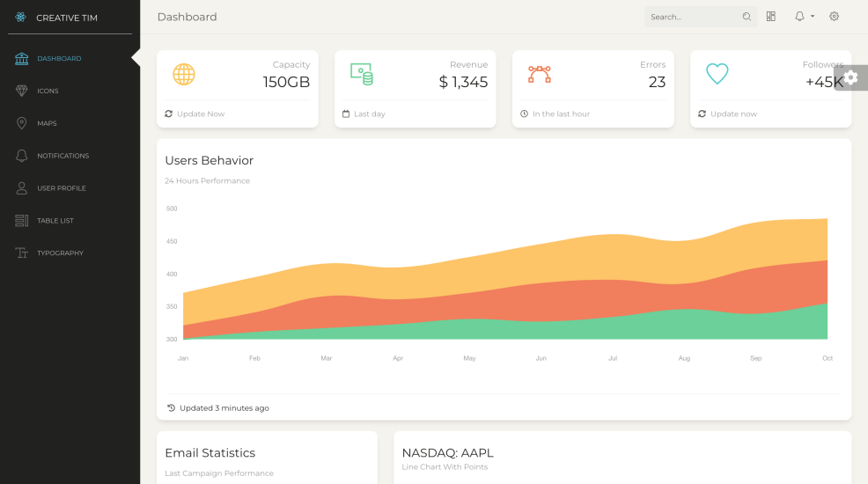Open the floating settings gear panel

(x=851, y=77)
